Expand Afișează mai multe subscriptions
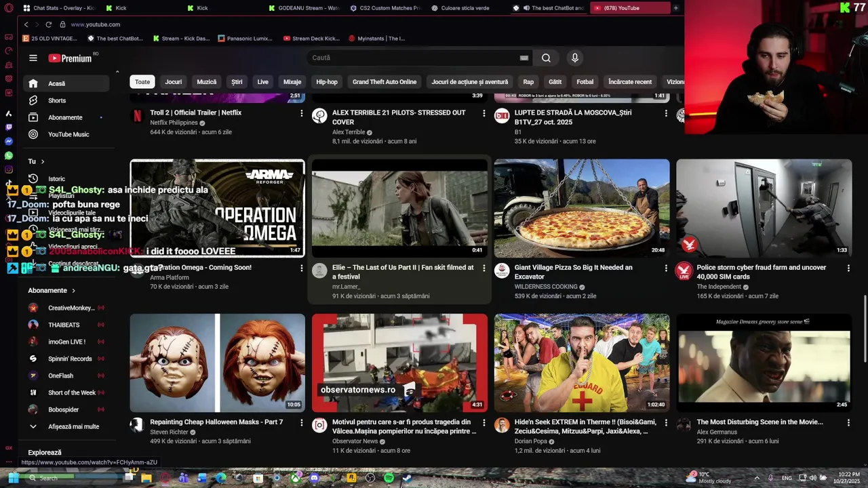The width and height of the screenshot is (868, 488). click(x=66, y=426)
